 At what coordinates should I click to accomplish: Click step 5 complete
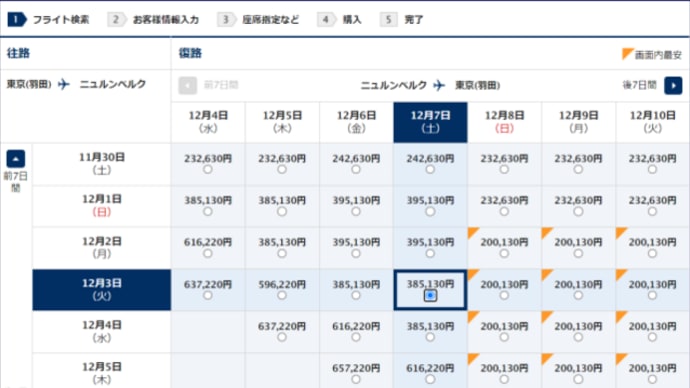[x=402, y=19]
